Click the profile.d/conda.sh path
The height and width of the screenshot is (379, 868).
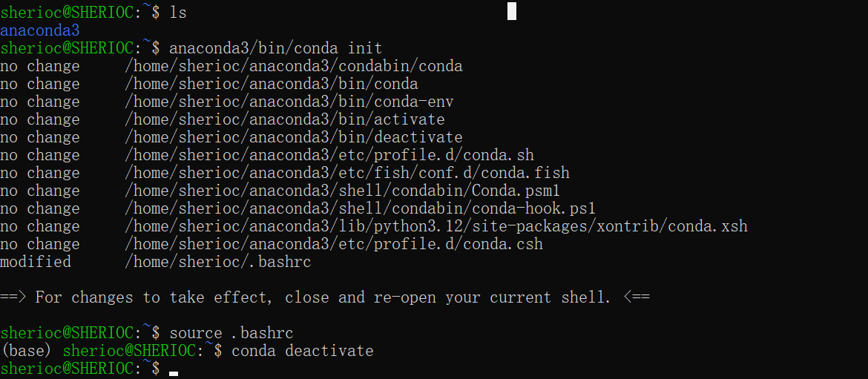[x=329, y=155]
